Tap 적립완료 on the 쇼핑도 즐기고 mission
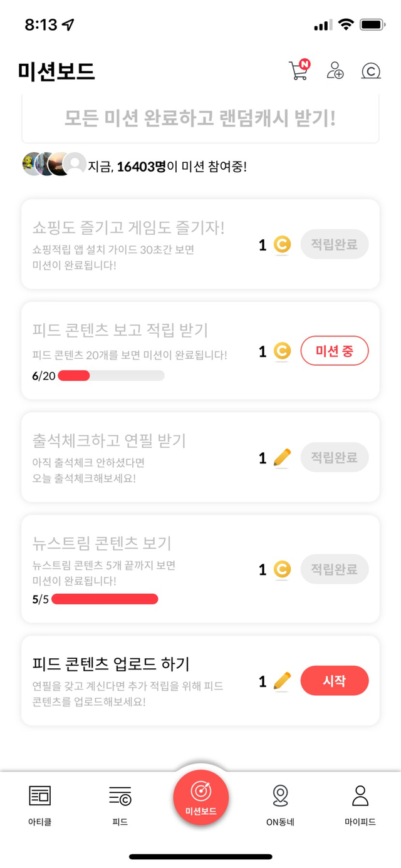The image size is (401, 868). point(335,244)
